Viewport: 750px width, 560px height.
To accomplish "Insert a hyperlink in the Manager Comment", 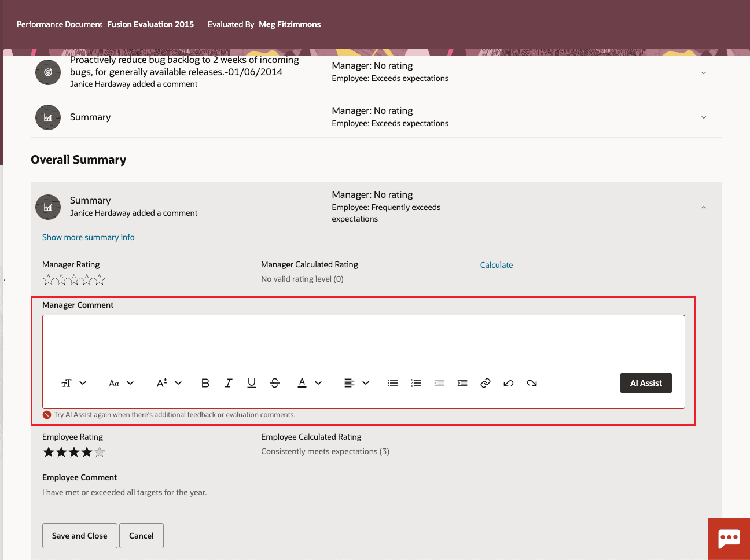I will click(x=486, y=383).
